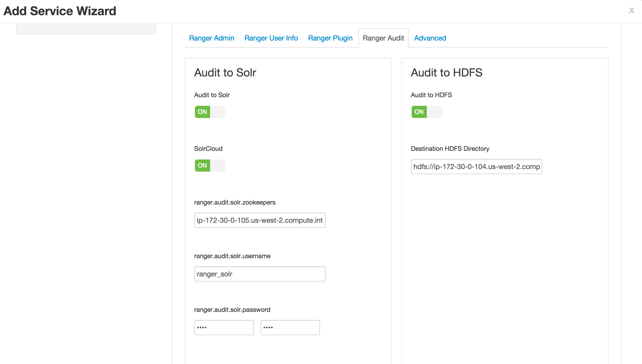Turn off the SolrCloud switch
The width and height of the screenshot is (642, 364).
(210, 166)
